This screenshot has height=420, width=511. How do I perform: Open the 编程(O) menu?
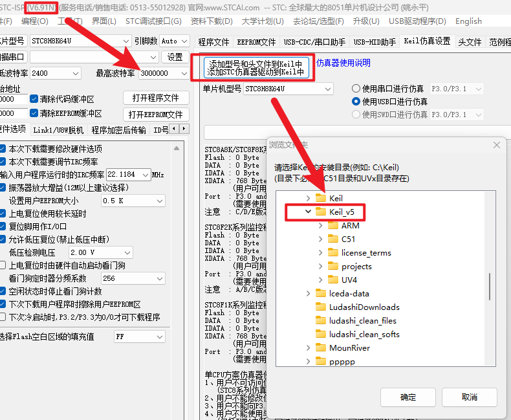click(34, 21)
